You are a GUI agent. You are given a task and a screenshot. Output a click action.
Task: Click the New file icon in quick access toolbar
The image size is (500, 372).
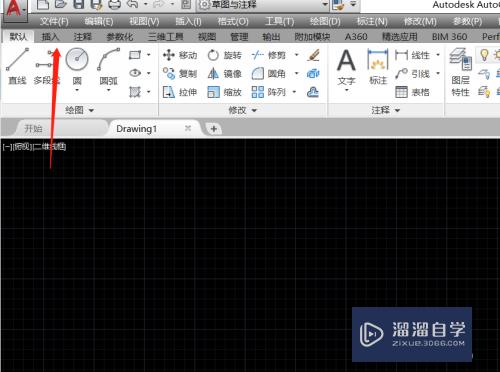[43, 4]
